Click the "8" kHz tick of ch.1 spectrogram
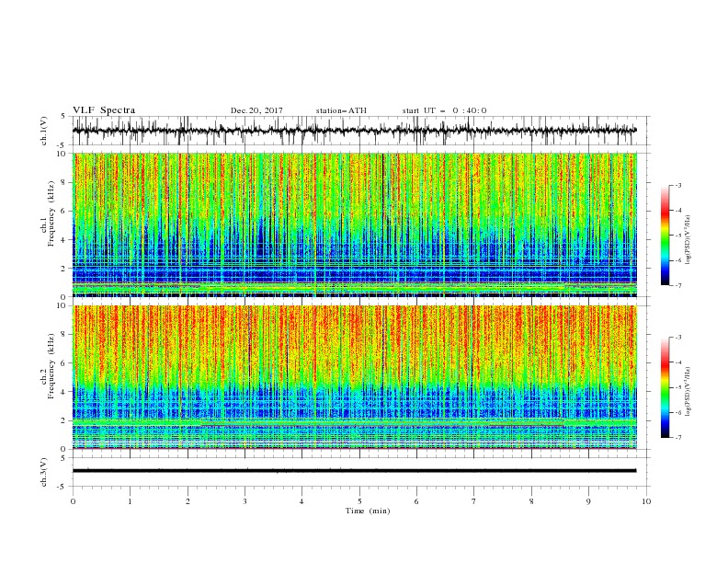 (64, 182)
